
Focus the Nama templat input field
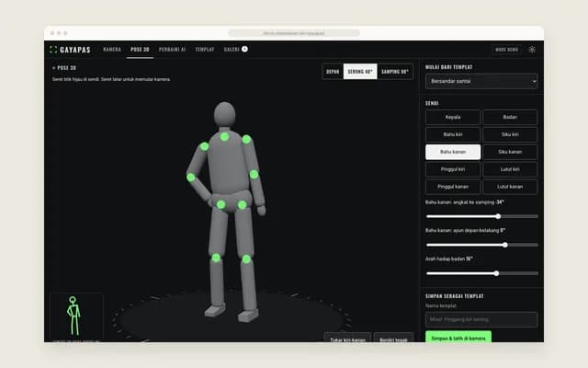(481, 319)
